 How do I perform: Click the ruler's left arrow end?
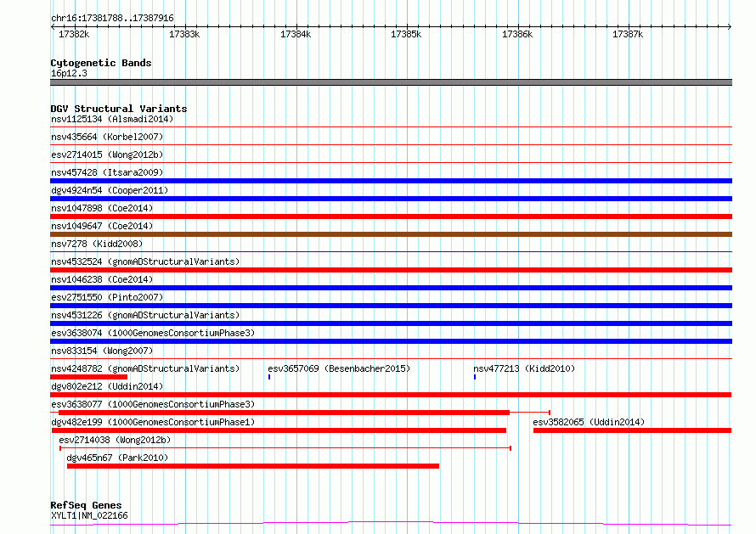click(x=53, y=26)
